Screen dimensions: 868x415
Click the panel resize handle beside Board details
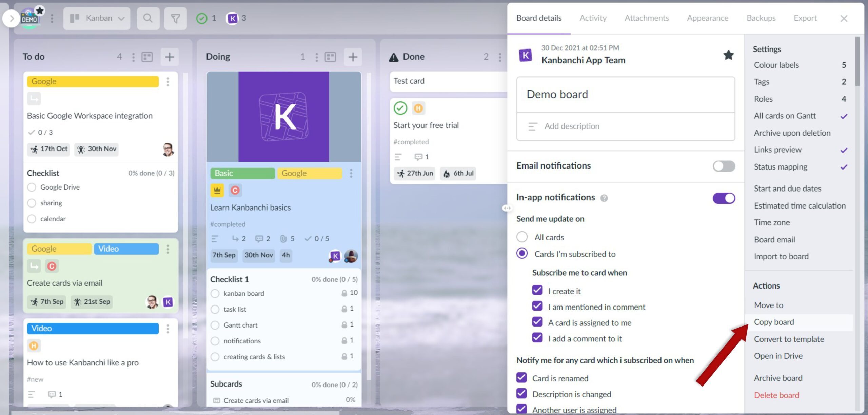pos(507,208)
